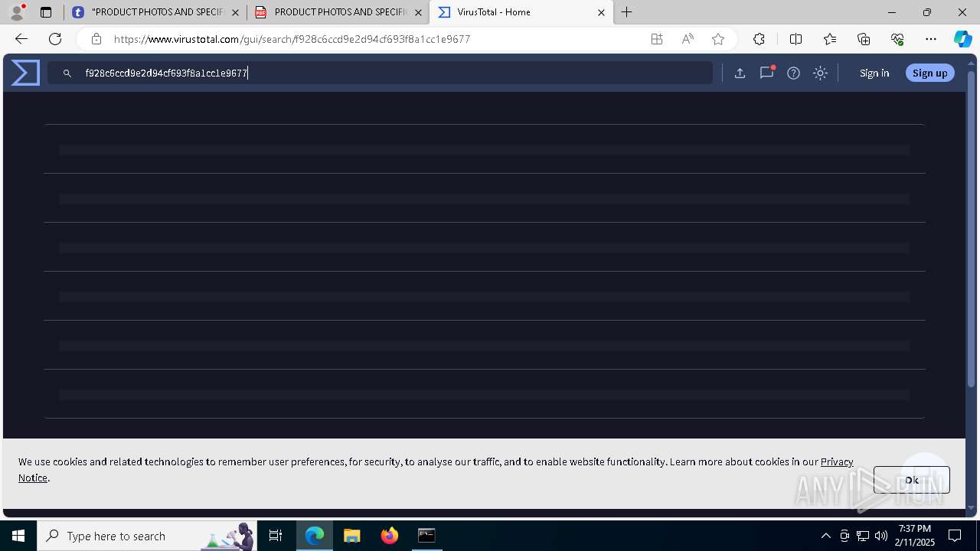The image size is (980, 551).
Task: Open the terminal window on taskbar
Action: (426, 536)
